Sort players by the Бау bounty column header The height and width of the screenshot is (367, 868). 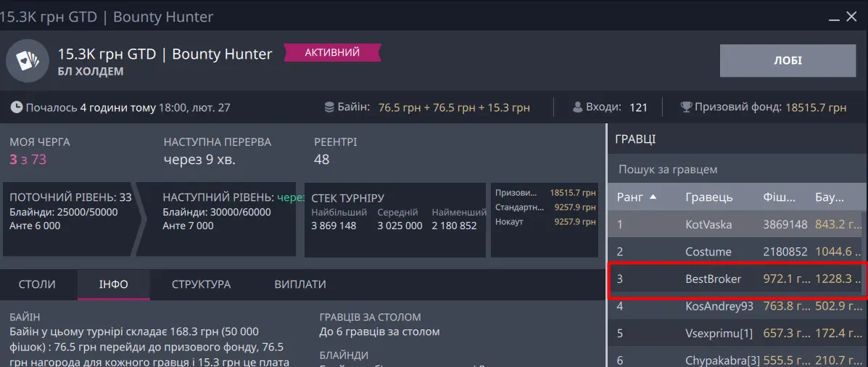[829, 197]
